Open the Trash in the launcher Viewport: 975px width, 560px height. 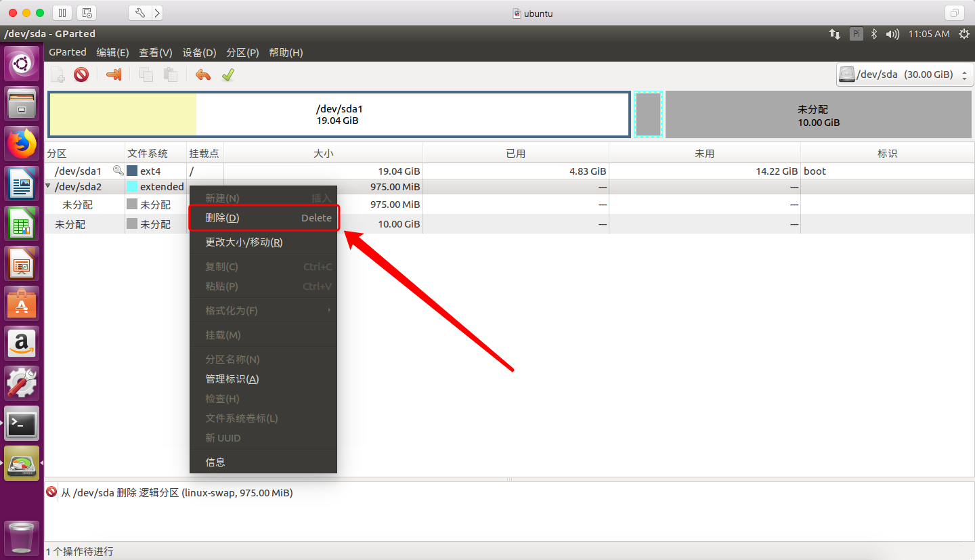click(x=22, y=537)
